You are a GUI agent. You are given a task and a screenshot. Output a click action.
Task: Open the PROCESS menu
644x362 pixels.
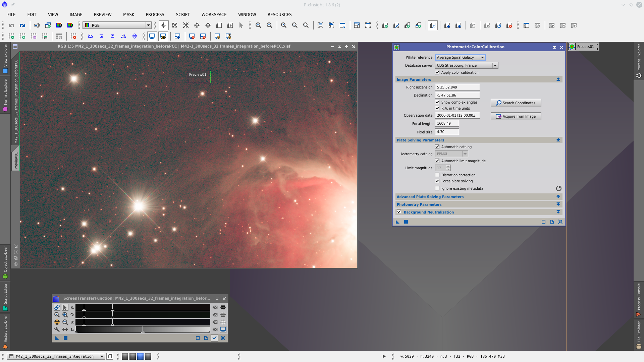(155, 14)
